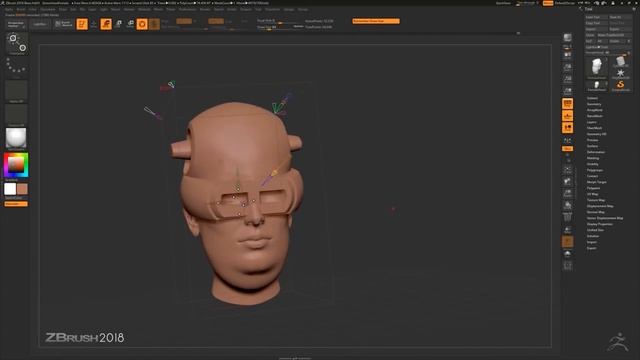The image size is (640, 360).
Task: Select the white secondary color swatch
Action: tap(10, 189)
